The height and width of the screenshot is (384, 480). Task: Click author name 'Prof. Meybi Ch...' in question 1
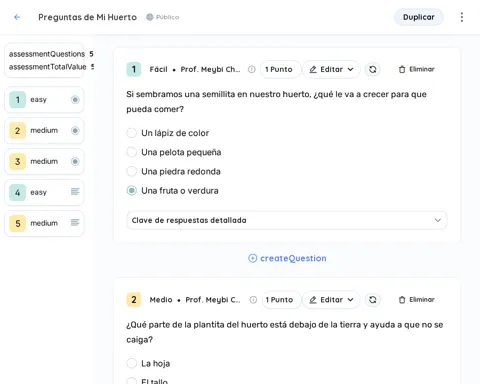(x=210, y=69)
